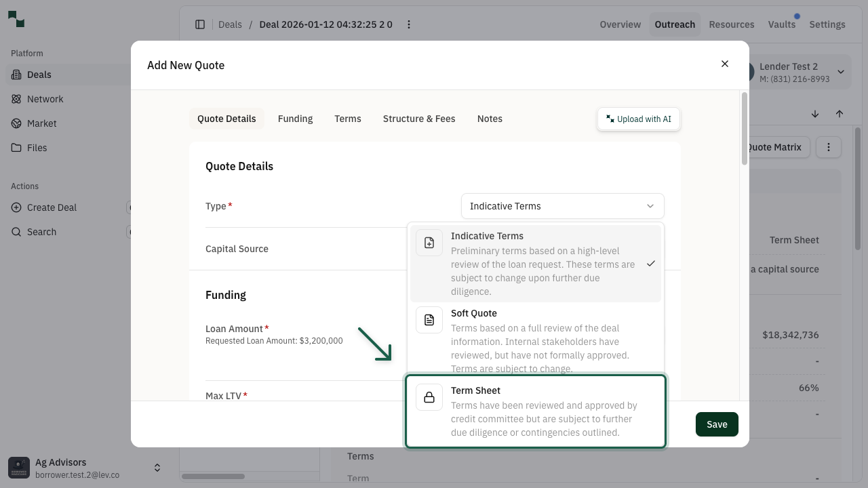Click the downward arrow icon near Quote Matrix

[815, 114]
